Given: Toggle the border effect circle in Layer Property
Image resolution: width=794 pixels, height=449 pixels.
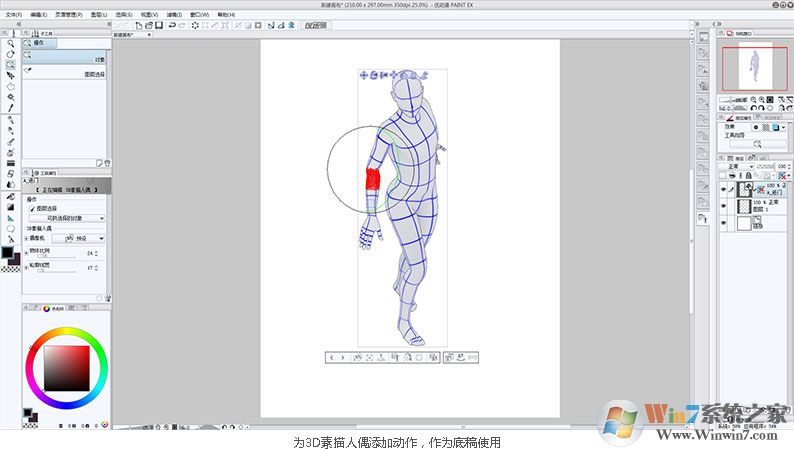Looking at the screenshot, I should click(x=756, y=128).
